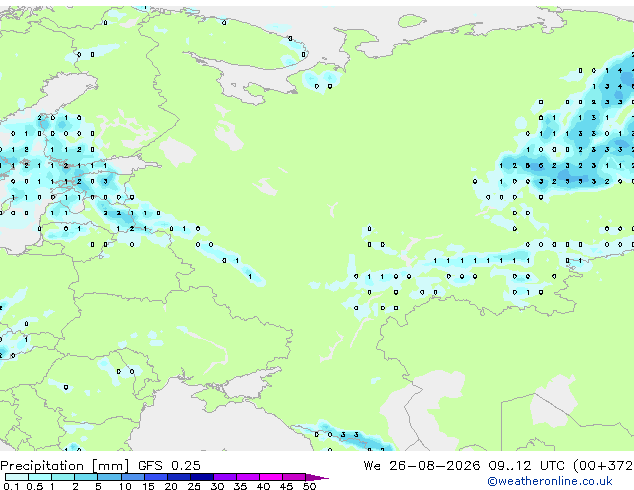Click the legend swatch between 0.1 and 0.5
The image size is (634, 490).
click(17, 477)
